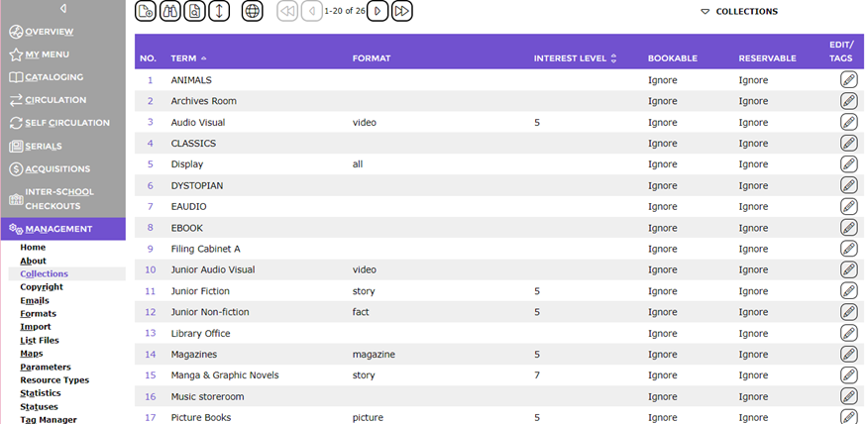This screenshot has width=868, height=424.
Task: Open the About link
Action: coord(34,261)
